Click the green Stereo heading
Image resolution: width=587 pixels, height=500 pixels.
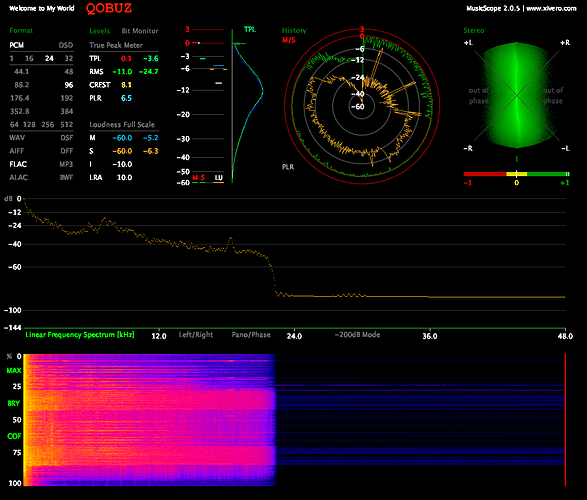click(474, 31)
